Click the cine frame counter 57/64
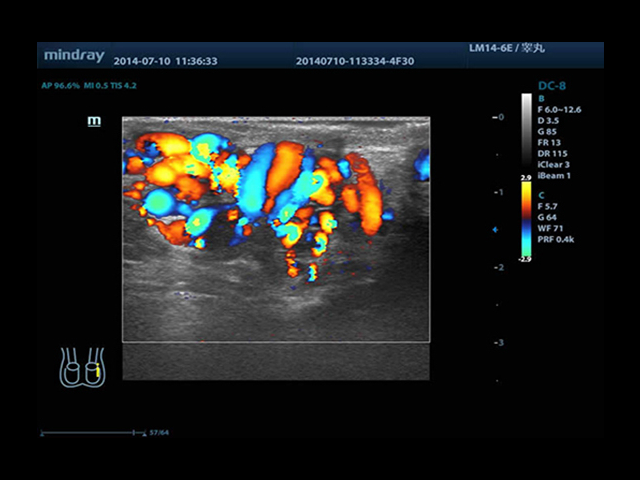 [x=159, y=434]
